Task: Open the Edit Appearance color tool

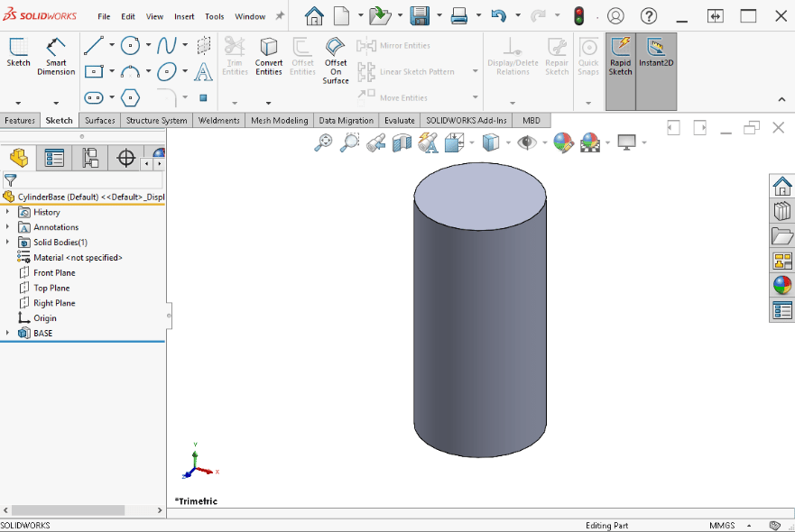Action: click(x=564, y=142)
